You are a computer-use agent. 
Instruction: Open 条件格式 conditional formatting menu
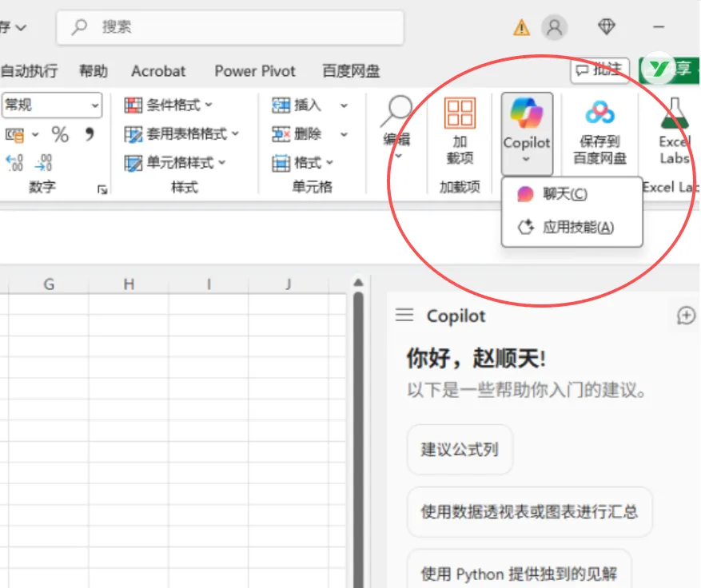click(x=168, y=105)
